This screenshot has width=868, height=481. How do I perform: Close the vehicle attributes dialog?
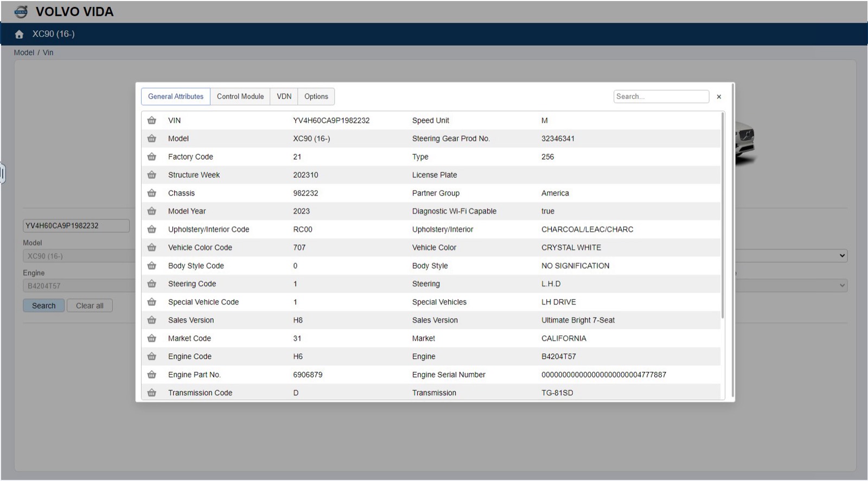pyautogui.click(x=719, y=97)
